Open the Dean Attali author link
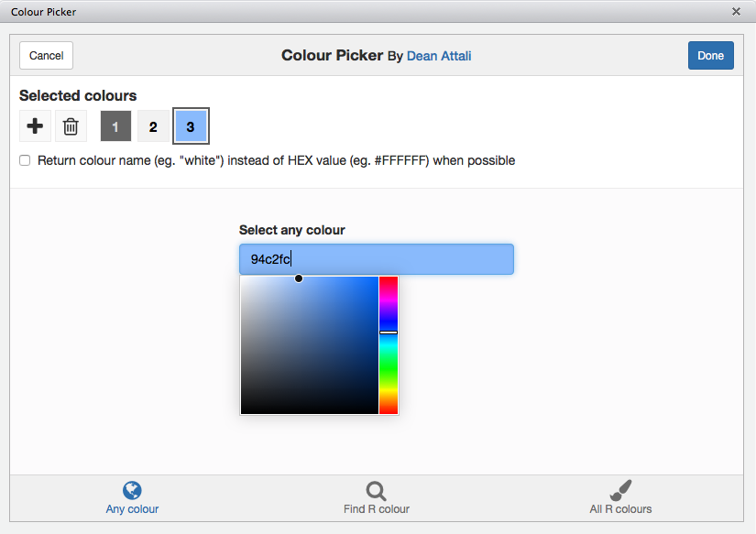 [439, 56]
